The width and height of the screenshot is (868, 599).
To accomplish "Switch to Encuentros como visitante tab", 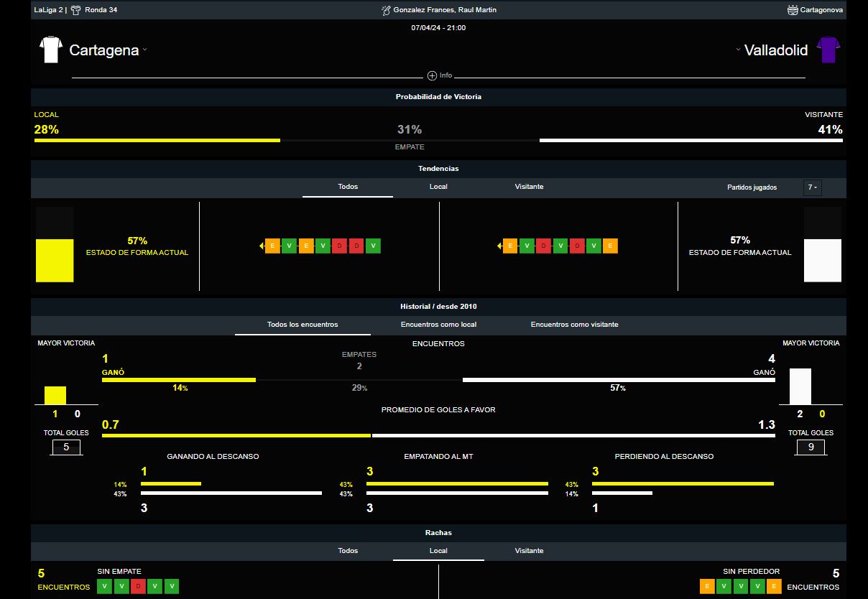I will [574, 325].
